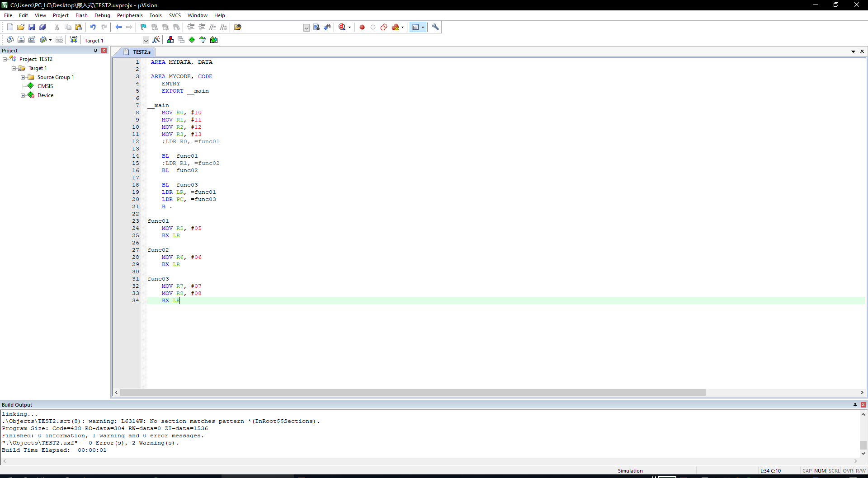Open the SVCS menu
868x478 pixels.
175,15
